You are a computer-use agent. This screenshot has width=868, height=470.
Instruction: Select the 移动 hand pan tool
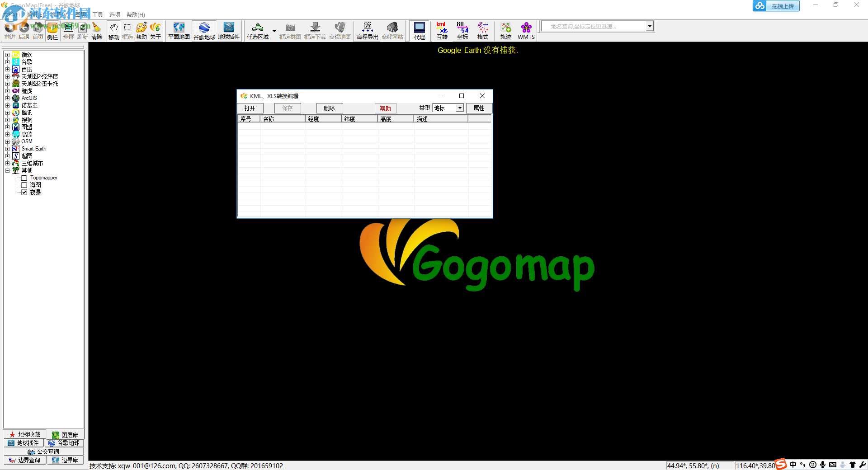[114, 31]
